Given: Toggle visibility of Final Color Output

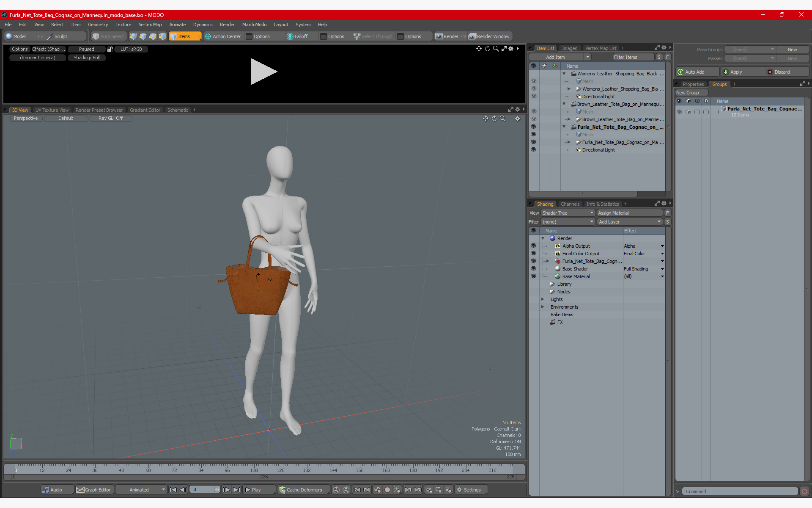Looking at the screenshot, I should pyautogui.click(x=534, y=253).
